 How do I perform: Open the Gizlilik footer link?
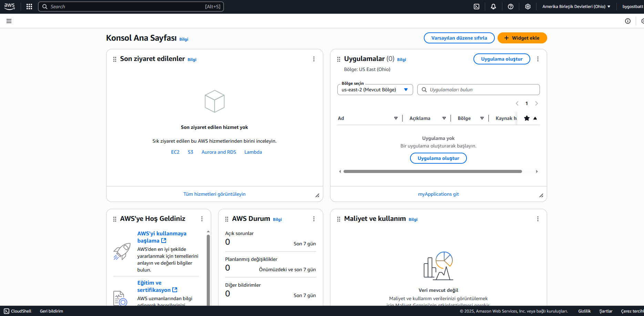584,311
